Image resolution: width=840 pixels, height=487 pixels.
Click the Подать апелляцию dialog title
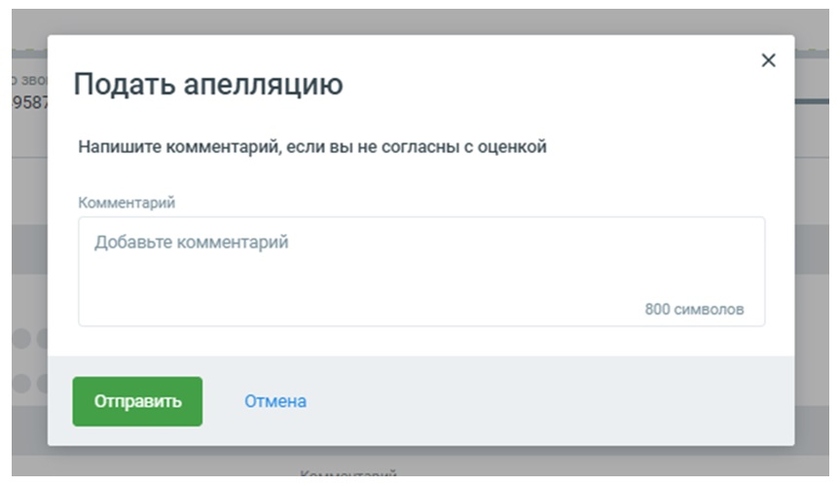[x=208, y=85]
